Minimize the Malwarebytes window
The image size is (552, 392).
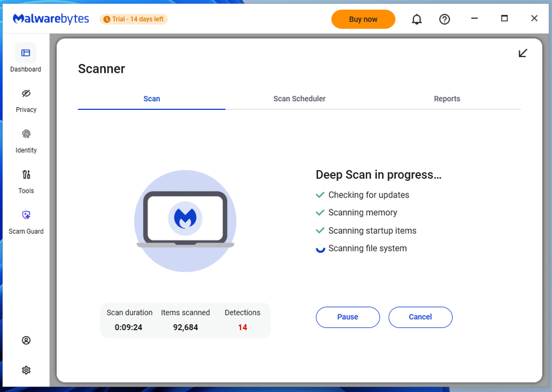click(x=474, y=18)
